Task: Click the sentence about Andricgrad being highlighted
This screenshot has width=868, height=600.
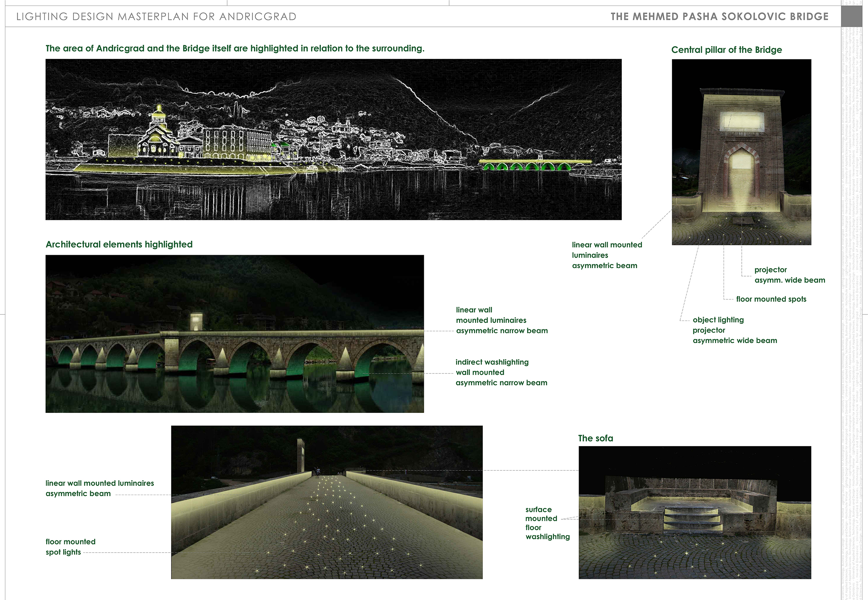Action: (235, 48)
